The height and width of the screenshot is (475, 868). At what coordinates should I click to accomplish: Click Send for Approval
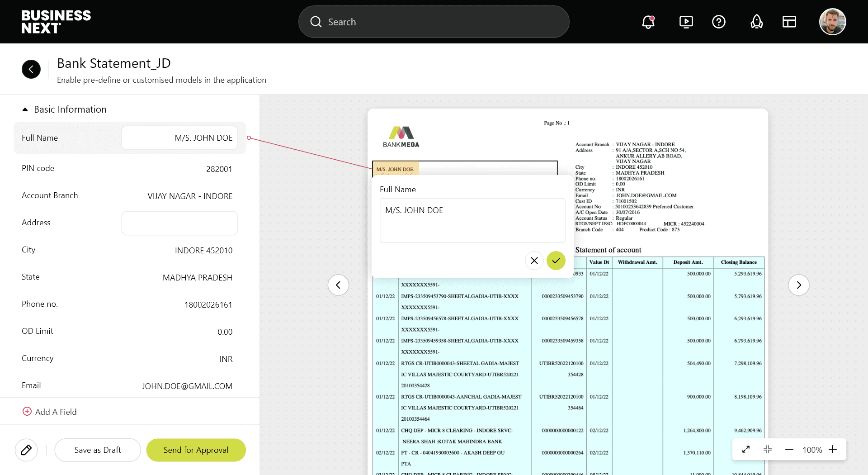click(x=196, y=450)
